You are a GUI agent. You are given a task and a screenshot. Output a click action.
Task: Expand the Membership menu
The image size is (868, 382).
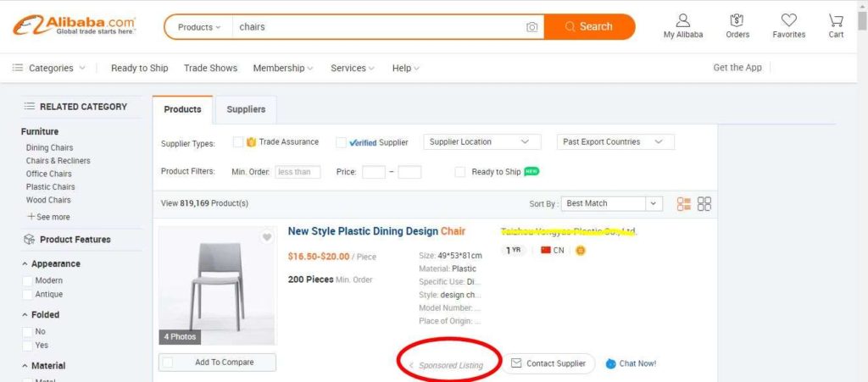click(283, 68)
